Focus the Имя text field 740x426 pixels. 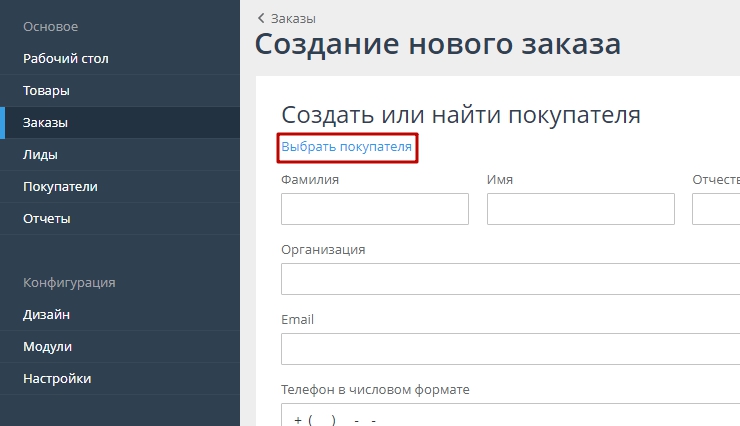(580, 209)
